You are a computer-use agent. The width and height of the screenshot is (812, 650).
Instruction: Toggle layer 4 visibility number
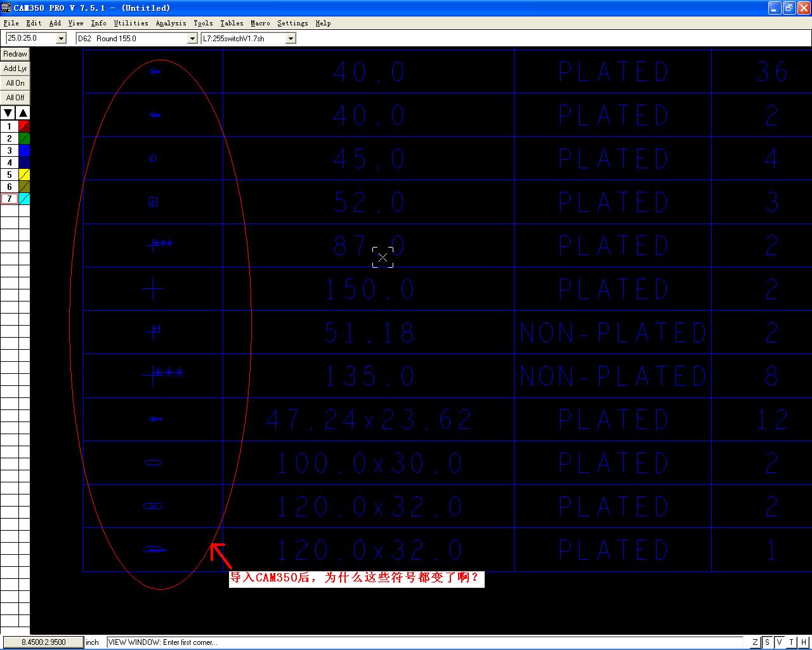click(x=10, y=162)
